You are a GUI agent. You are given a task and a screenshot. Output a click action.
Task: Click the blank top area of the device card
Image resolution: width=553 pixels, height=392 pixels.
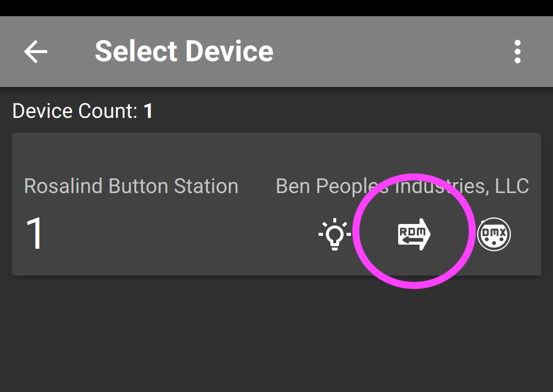pos(276,152)
